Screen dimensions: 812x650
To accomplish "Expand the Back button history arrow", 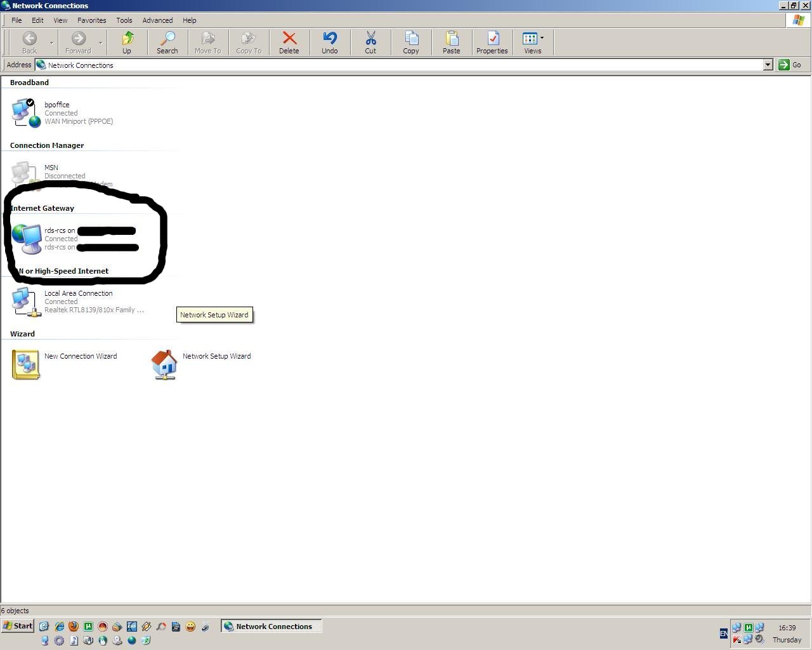I will (51, 43).
